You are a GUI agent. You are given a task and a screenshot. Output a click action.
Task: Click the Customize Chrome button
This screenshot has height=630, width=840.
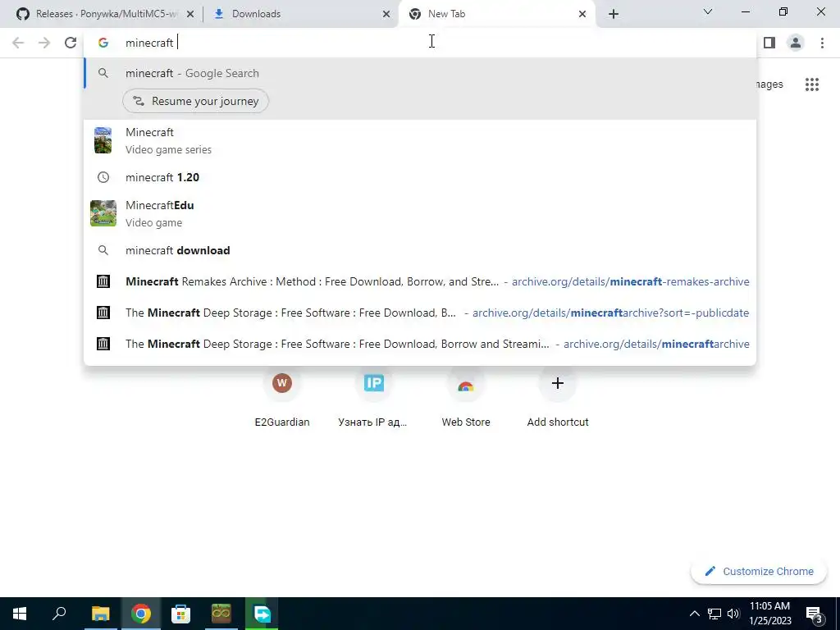[x=759, y=572]
